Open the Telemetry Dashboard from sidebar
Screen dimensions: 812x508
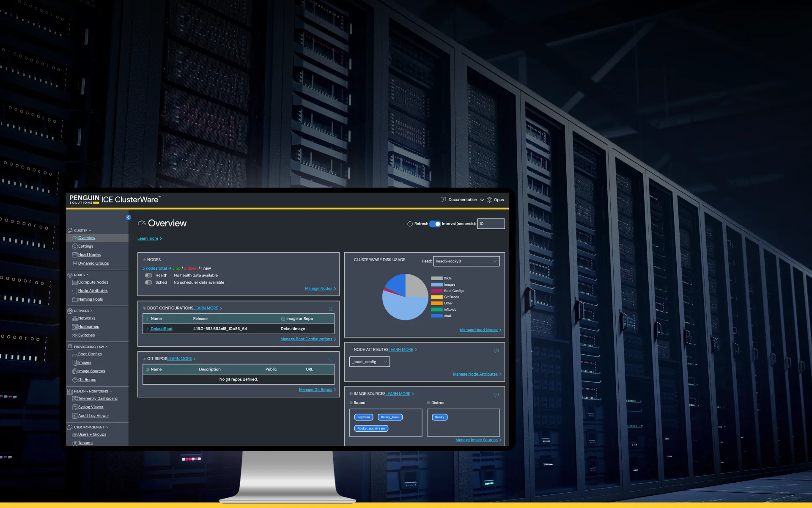[98, 398]
